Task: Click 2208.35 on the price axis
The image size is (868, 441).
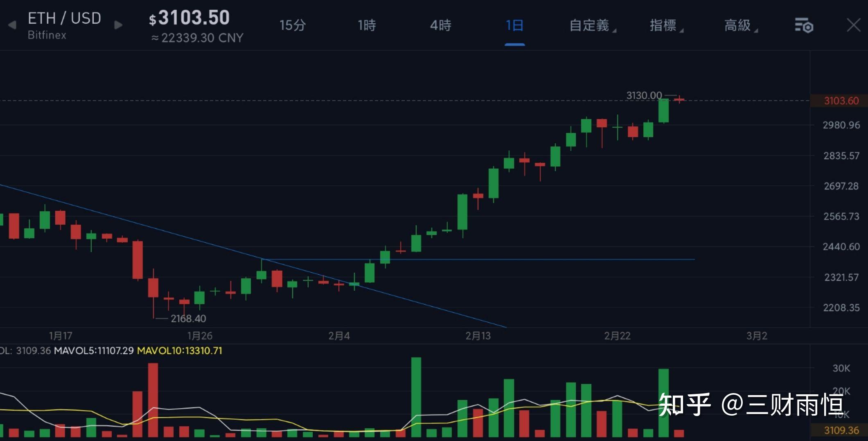Action: click(x=841, y=308)
